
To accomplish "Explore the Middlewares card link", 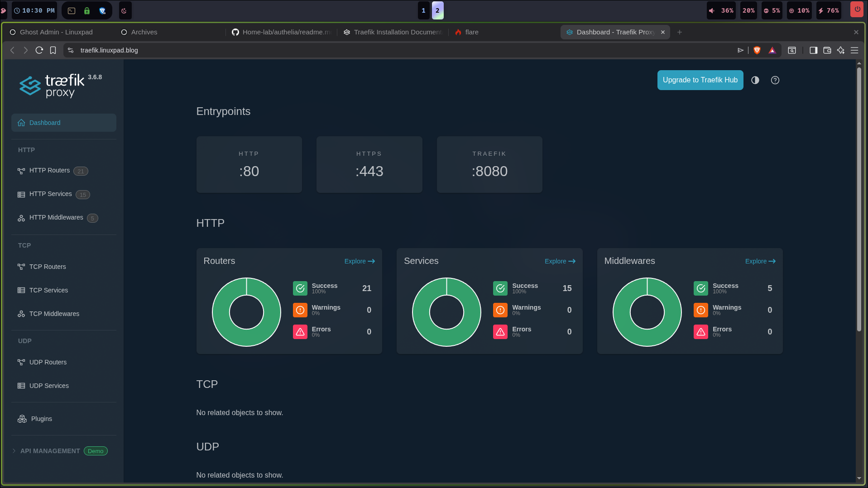I will (760, 261).
